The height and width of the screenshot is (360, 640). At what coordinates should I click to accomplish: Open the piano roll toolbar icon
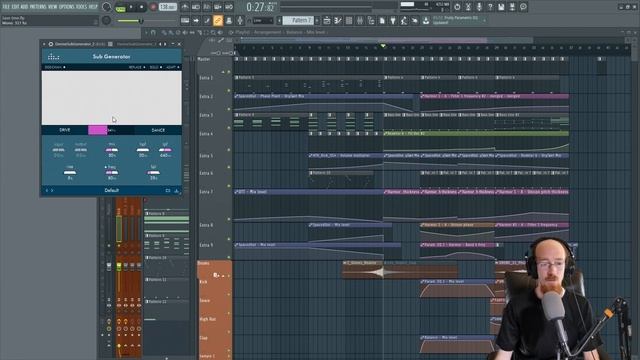coord(338,20)
